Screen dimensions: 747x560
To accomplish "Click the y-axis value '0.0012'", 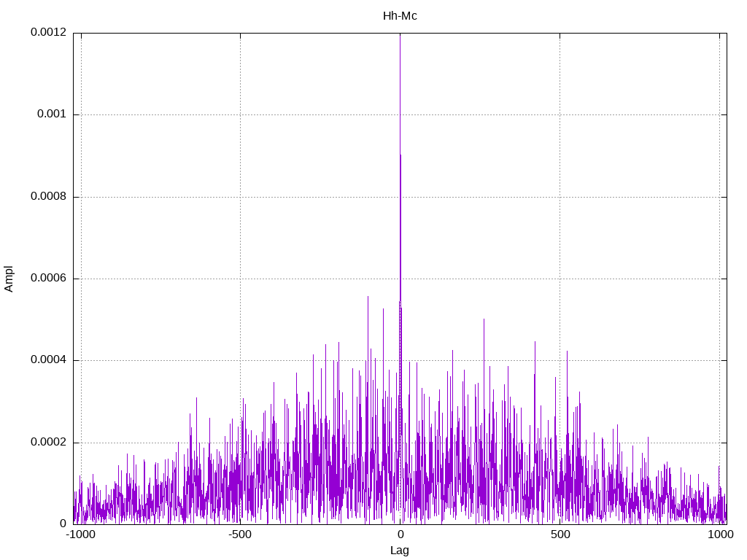I will [x=49, y=32].
